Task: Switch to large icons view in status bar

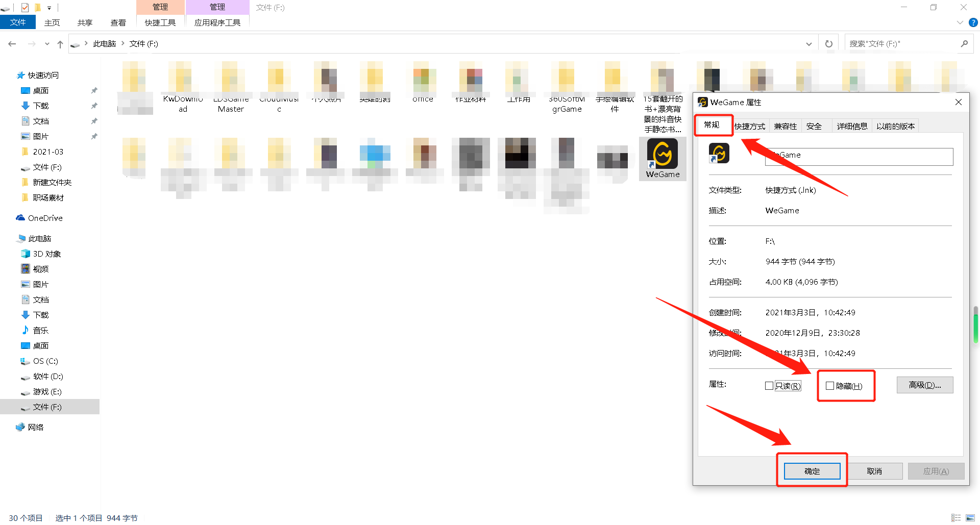Action: tap(970, 517)
